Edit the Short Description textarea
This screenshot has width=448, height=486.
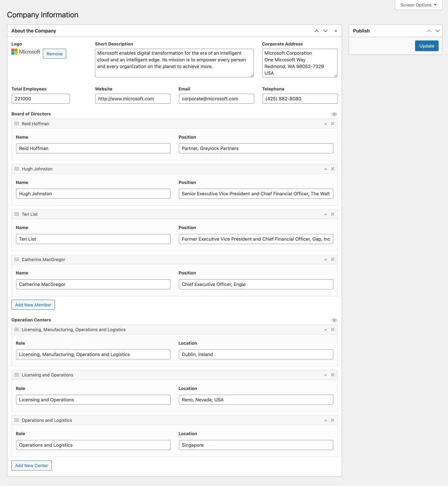[x=174, y=63]
